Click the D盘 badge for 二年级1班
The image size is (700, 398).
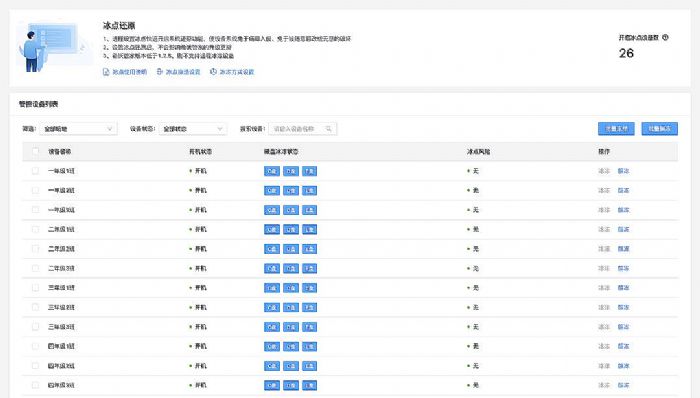pyautogui.click(x=291, y=230)
